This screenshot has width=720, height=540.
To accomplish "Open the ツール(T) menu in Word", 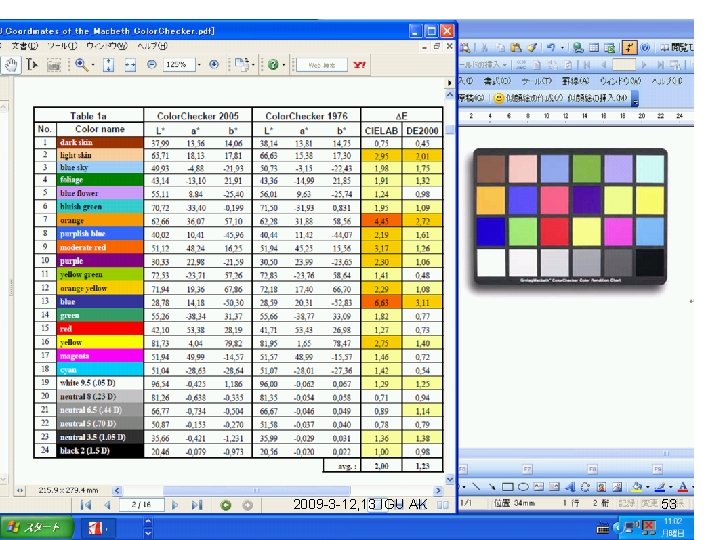I will point(536,81).
